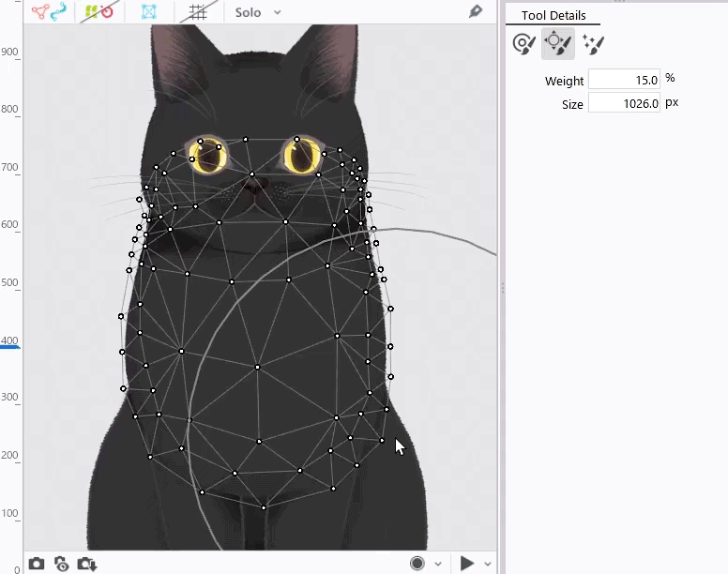
Task: Click the cyan bounding box frame icon
Action: [x=149, y=12]
